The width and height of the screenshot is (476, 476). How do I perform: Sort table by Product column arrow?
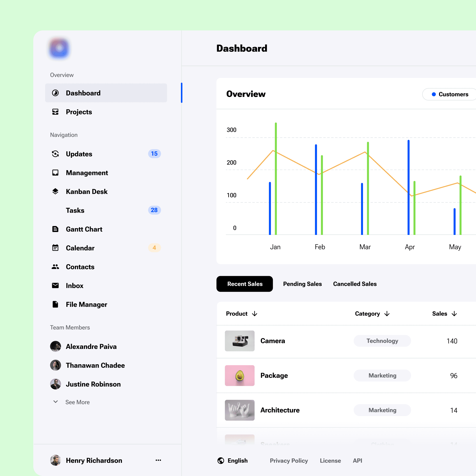[255, 314]
